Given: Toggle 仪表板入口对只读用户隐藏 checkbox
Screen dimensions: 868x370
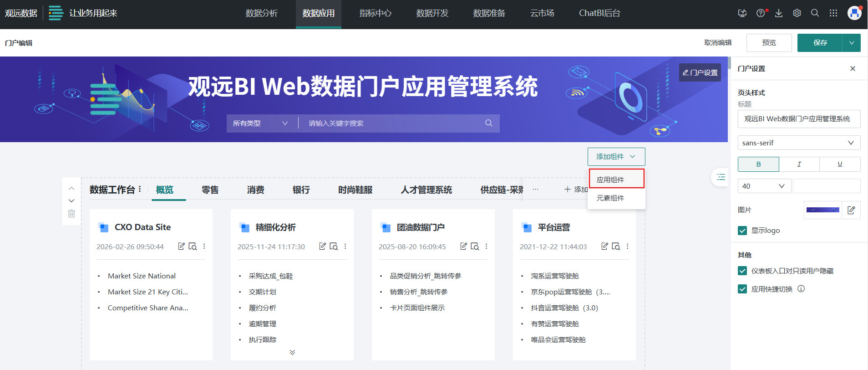Looking at the screenshot, I should 742,271.
